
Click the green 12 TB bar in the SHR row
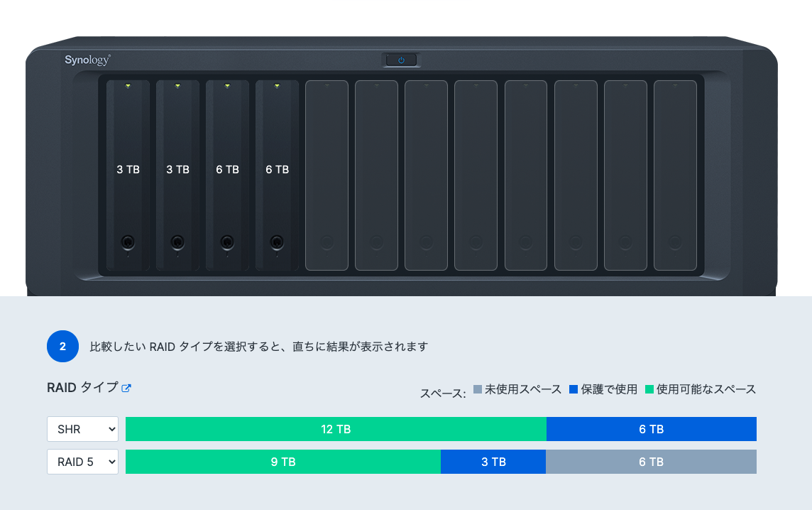coord(336,429)
